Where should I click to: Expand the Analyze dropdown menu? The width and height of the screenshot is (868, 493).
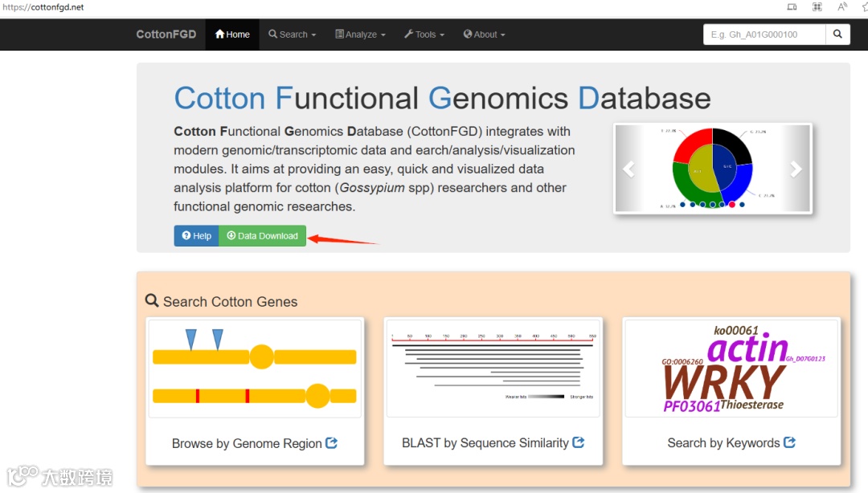(x=360, y=35)
